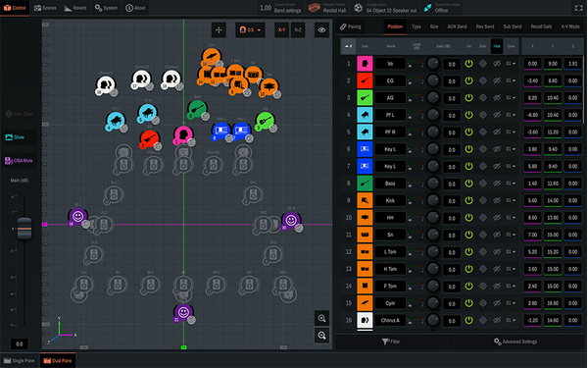Switch to the Recall Safe tab
The image size is (588, 368).
point(541,26)
